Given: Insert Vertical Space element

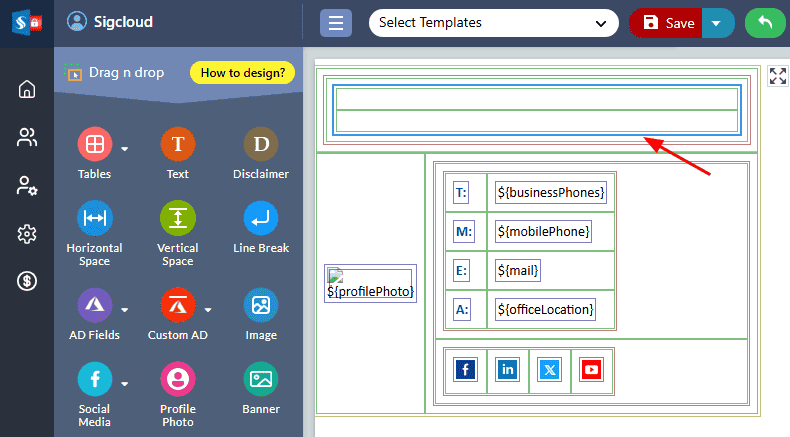Looking at the screenshot, I should point(177,219).
